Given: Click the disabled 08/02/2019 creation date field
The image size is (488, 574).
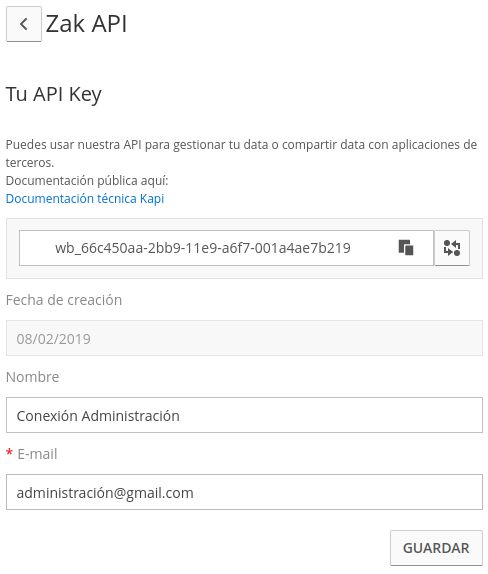Looking at the screenshot, I should pos(244,338).
